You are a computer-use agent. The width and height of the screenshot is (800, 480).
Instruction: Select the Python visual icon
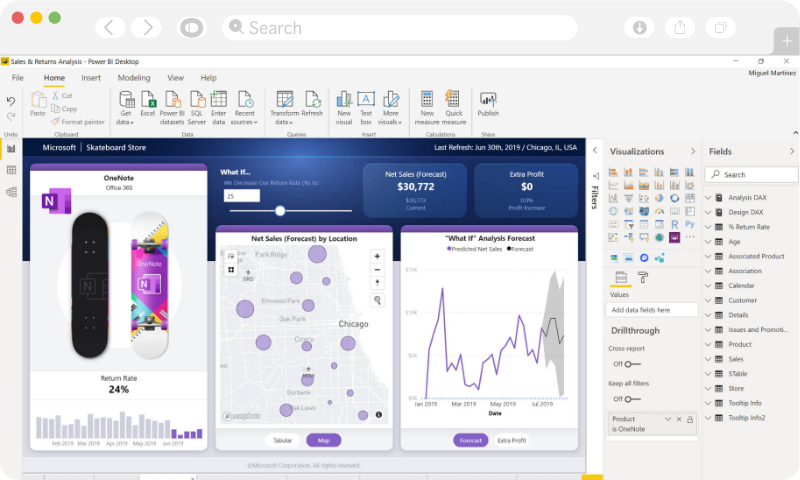pos(690,224)
